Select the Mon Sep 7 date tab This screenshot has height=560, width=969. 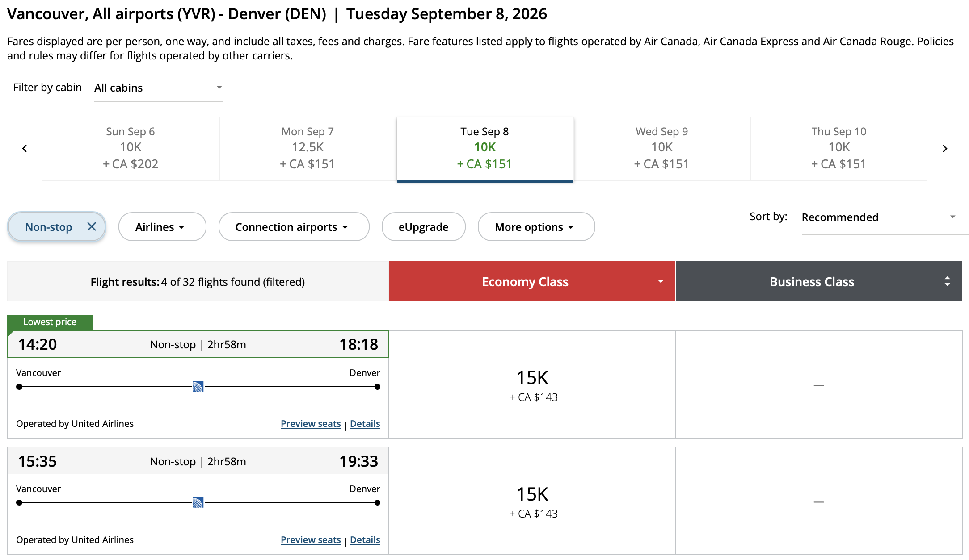click(308, 148)
